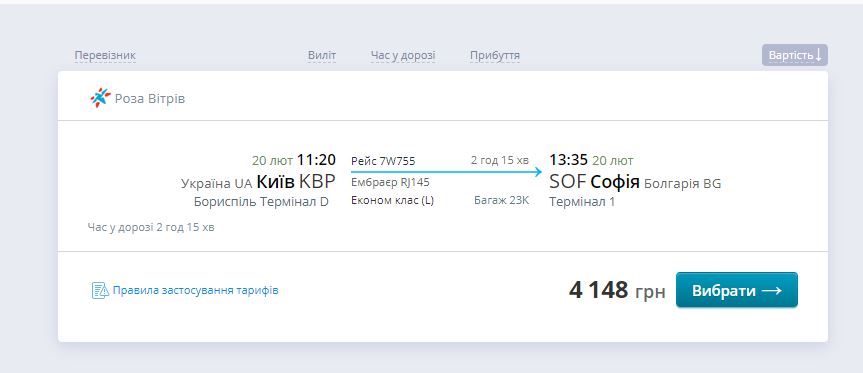Click the Багаж 23К baggage info

tap(501, 200)
